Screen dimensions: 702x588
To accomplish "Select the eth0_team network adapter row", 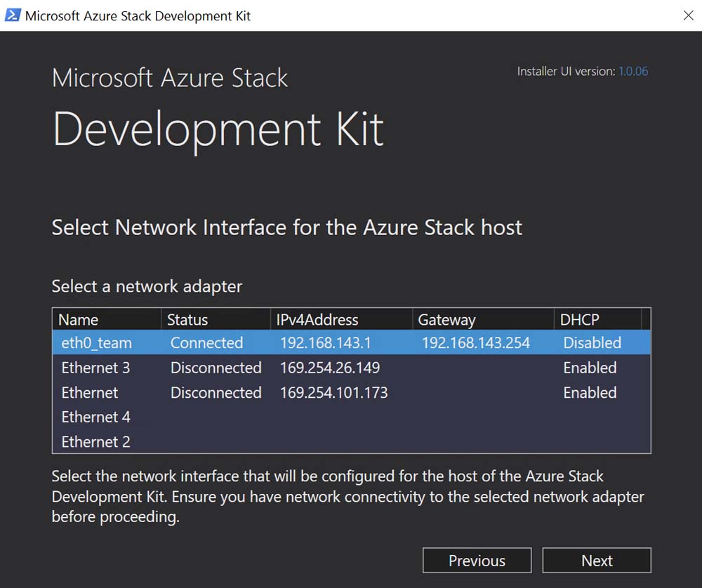I will (96, 343).
